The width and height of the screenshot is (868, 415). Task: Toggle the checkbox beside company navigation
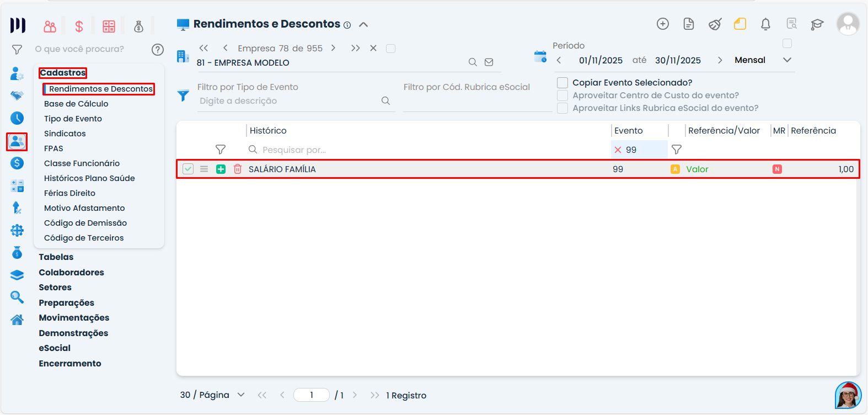click(x=390, y=49)
